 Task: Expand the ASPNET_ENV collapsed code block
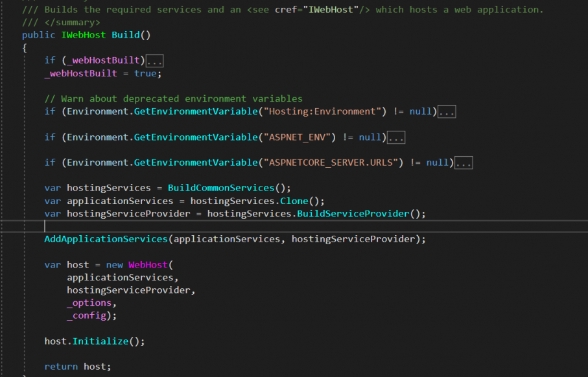tap(395, 137)
